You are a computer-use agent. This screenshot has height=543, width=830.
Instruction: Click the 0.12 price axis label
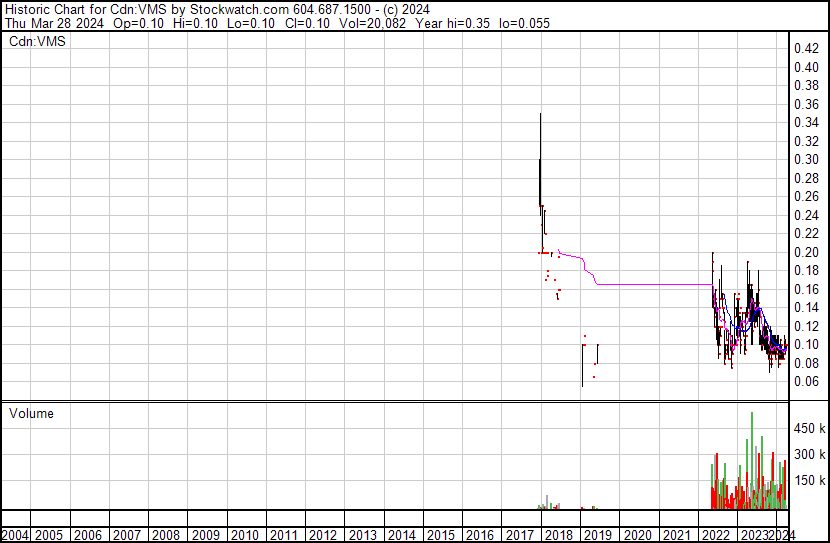807,327
